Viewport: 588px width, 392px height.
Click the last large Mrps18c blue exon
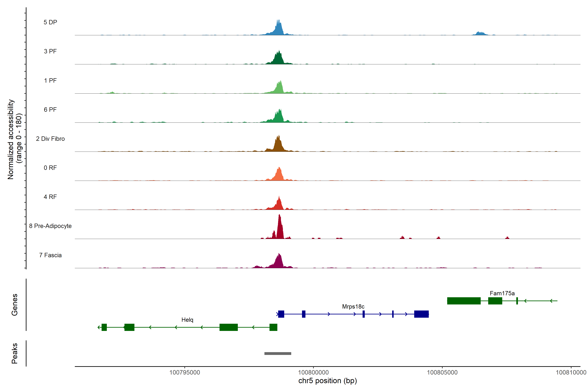click(x=421, y=314)
